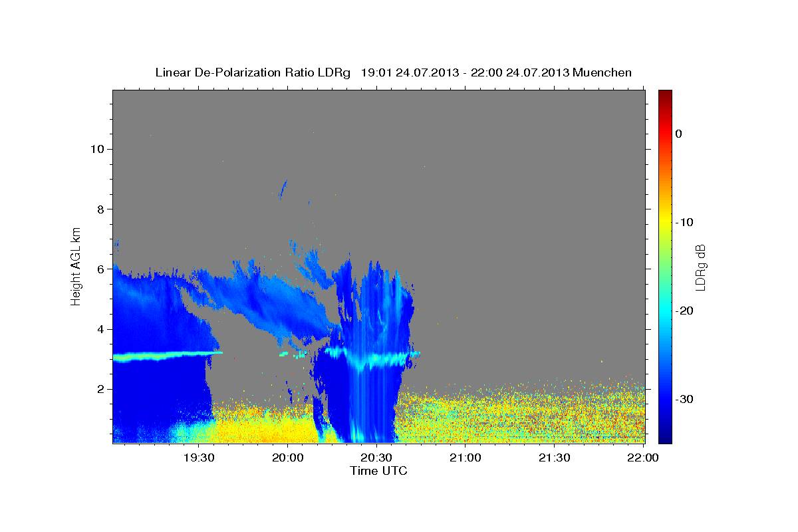Click the colorbar value label -10

pos(684,222)
